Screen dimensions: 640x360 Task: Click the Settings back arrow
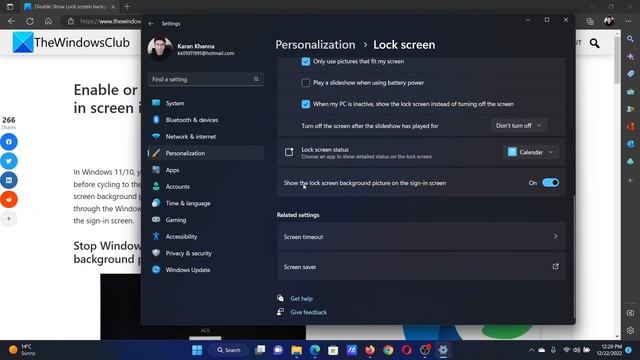click(151, 24)
